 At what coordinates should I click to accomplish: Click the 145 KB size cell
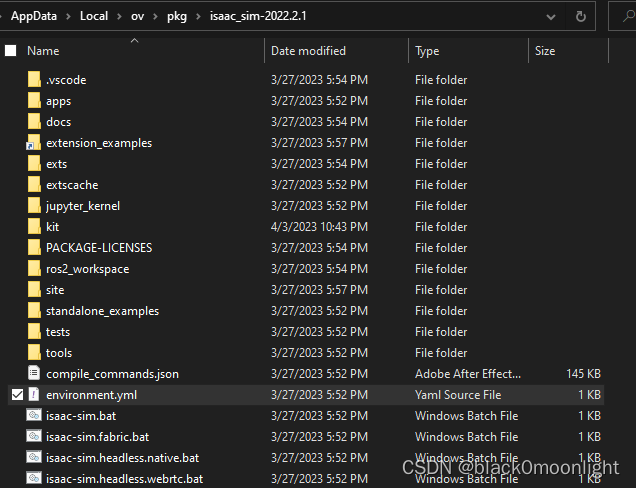(x=583, y=374)
